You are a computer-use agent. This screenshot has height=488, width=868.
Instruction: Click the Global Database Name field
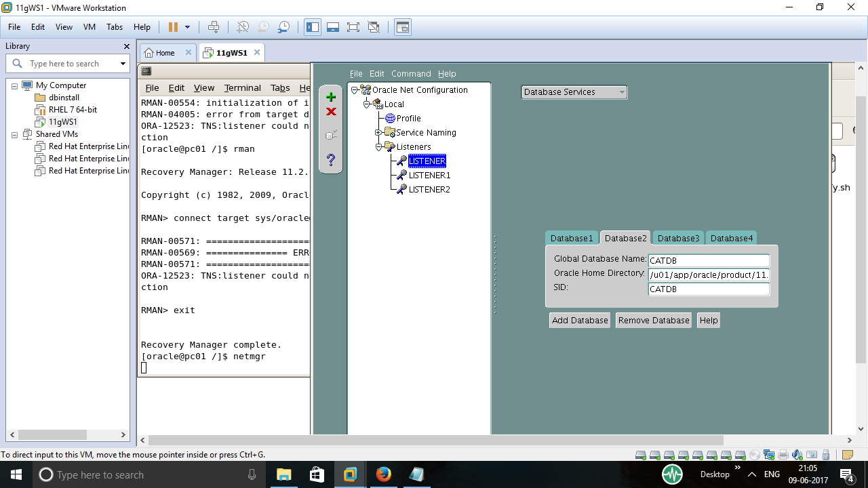pyautogui.click(x=709, y=261)
